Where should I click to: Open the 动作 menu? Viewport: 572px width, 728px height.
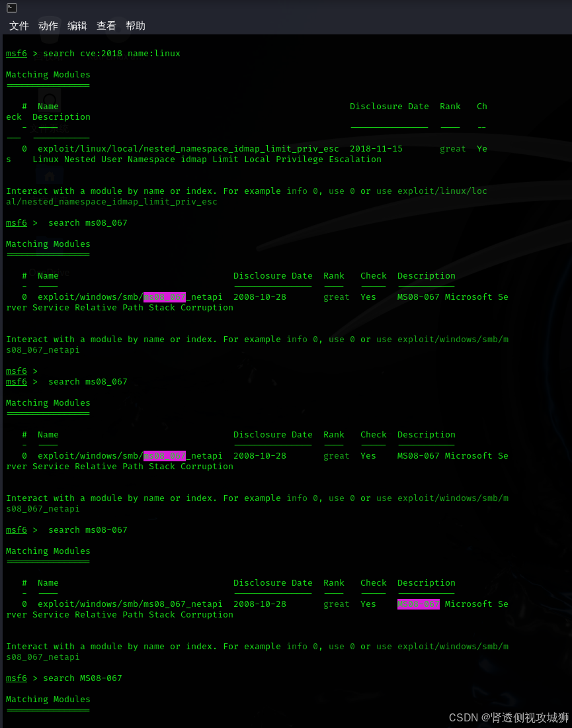tap(48, 26)
